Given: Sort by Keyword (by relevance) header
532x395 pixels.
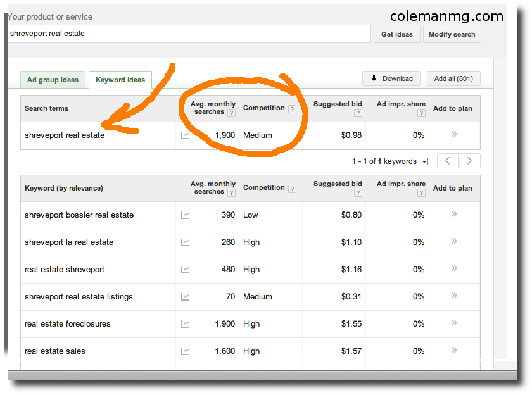Looking at the screenshot, I should coord(64,188).
